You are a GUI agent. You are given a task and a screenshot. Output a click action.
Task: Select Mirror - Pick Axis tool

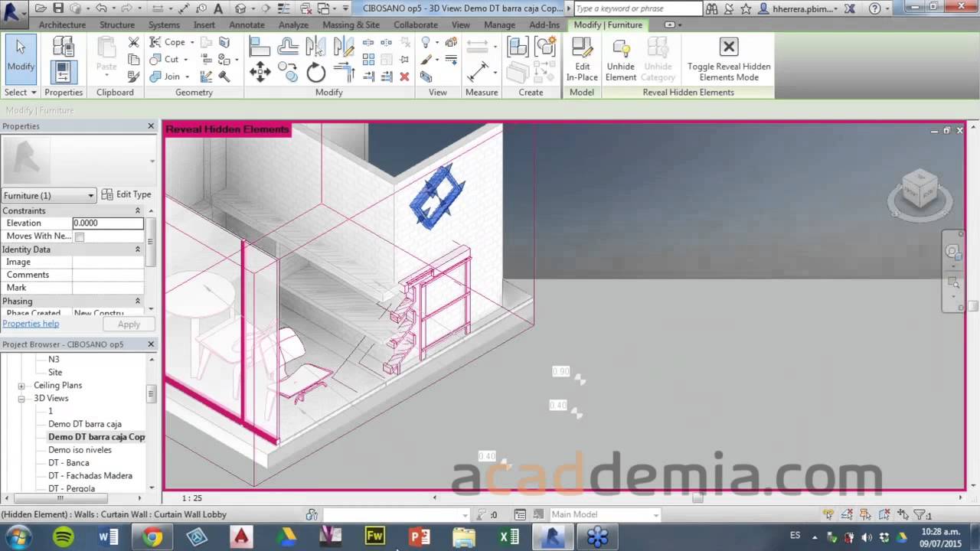[x=315, y=47]
